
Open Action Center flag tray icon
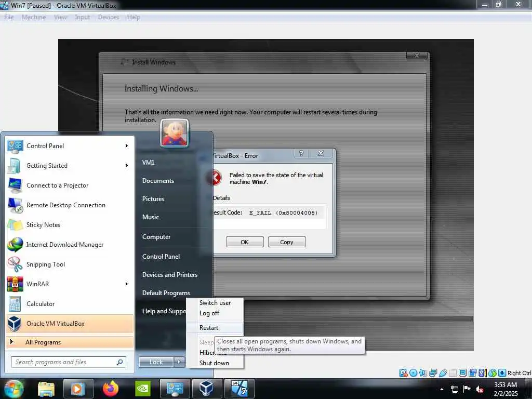coord(467,389)
